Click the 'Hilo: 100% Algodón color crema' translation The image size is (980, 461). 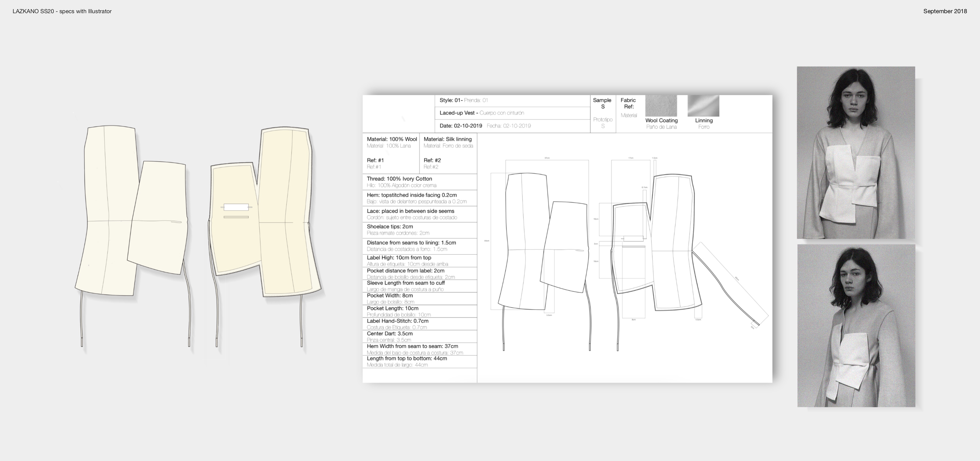coord(401,186)
